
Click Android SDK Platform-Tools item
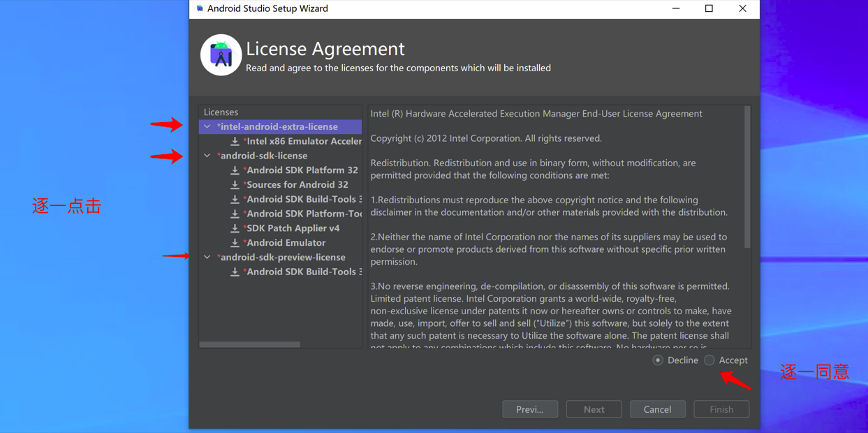click(x=302, y=214)
